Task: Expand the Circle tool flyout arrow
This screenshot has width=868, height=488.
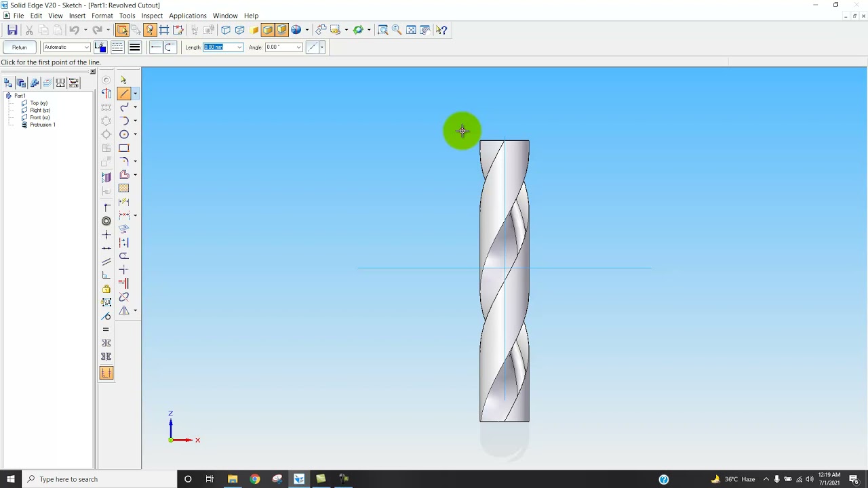Action: click(135, 134)
